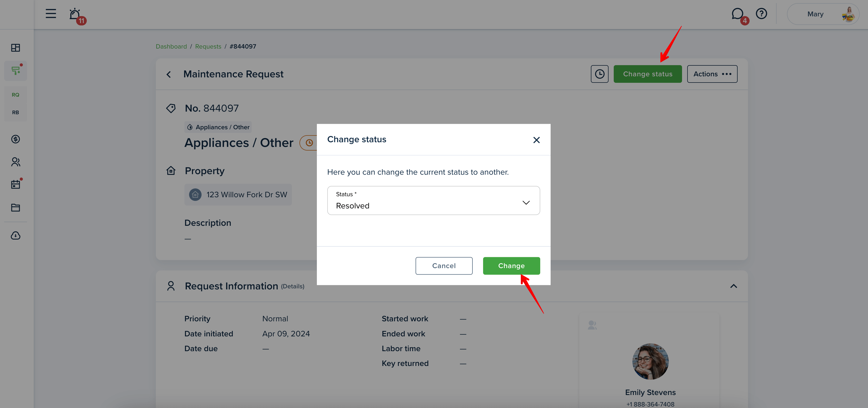
Task: Open the calendar sidebar icon
Action: point(16,185)
